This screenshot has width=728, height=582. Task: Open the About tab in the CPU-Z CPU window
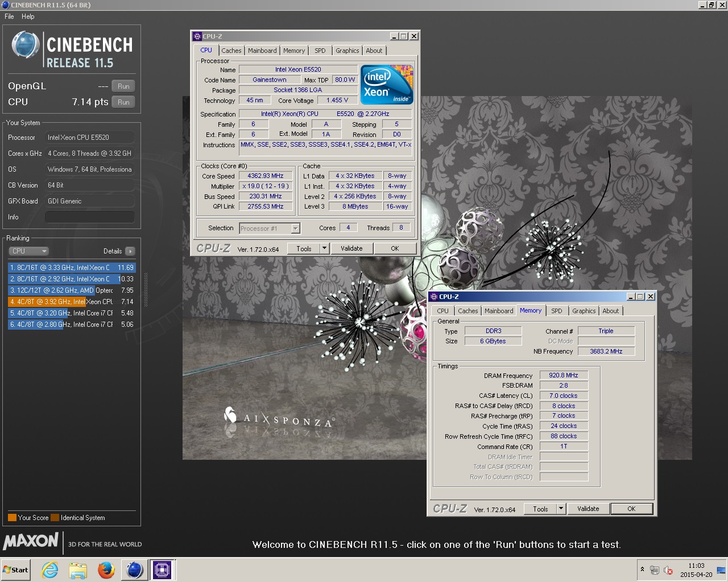point(374,51)
